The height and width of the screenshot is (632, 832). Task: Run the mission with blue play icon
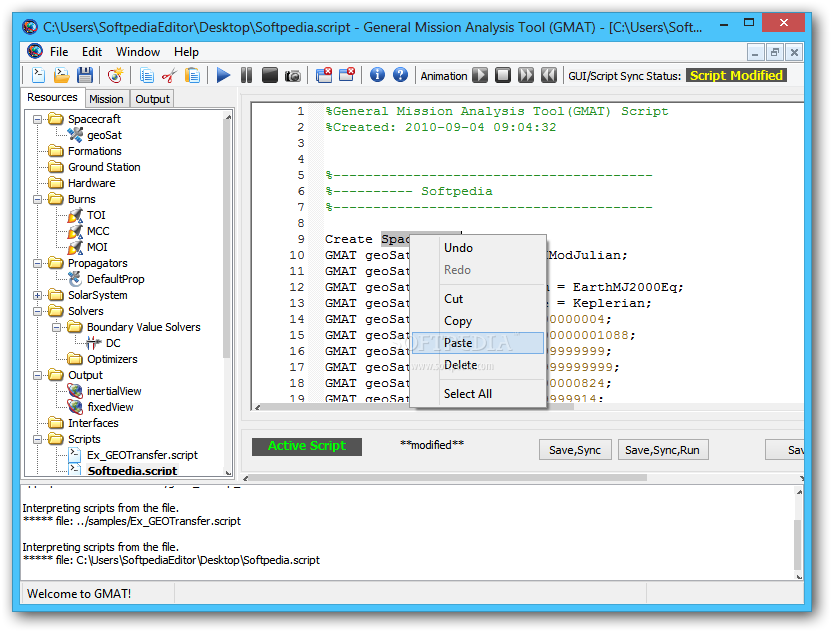(223, 75)
